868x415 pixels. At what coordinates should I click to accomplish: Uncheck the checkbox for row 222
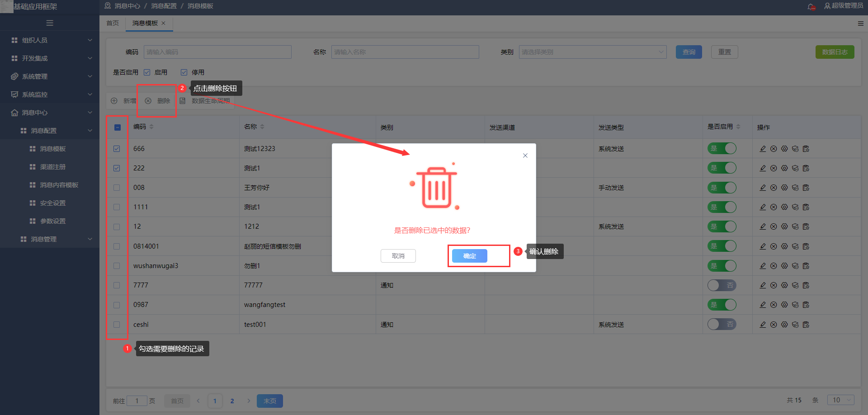coord(117,168)
